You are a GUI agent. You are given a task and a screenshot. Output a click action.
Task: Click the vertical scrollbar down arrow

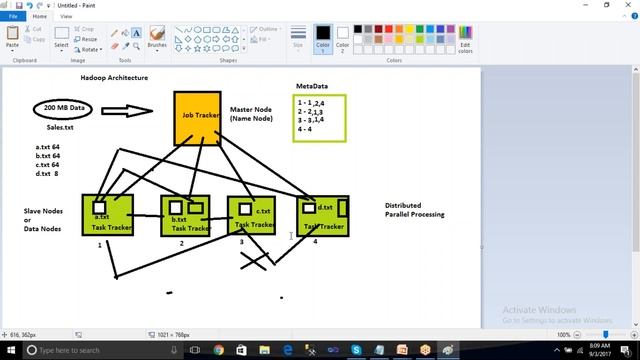(636, 324)
